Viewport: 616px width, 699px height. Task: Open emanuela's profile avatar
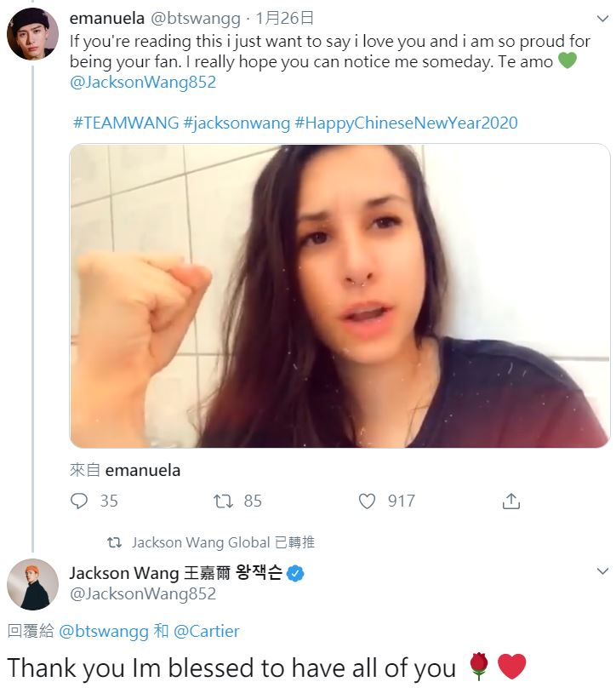tap(32, 34)
